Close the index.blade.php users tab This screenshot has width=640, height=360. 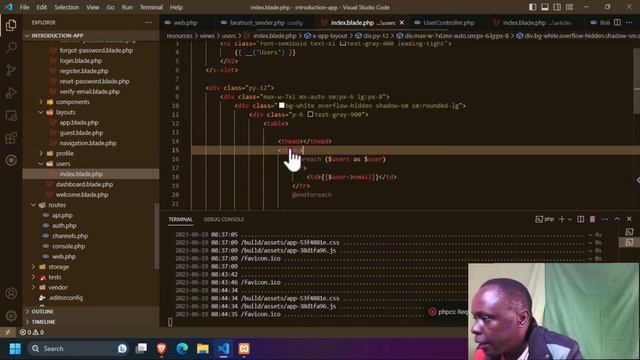[x=402, y=22]
